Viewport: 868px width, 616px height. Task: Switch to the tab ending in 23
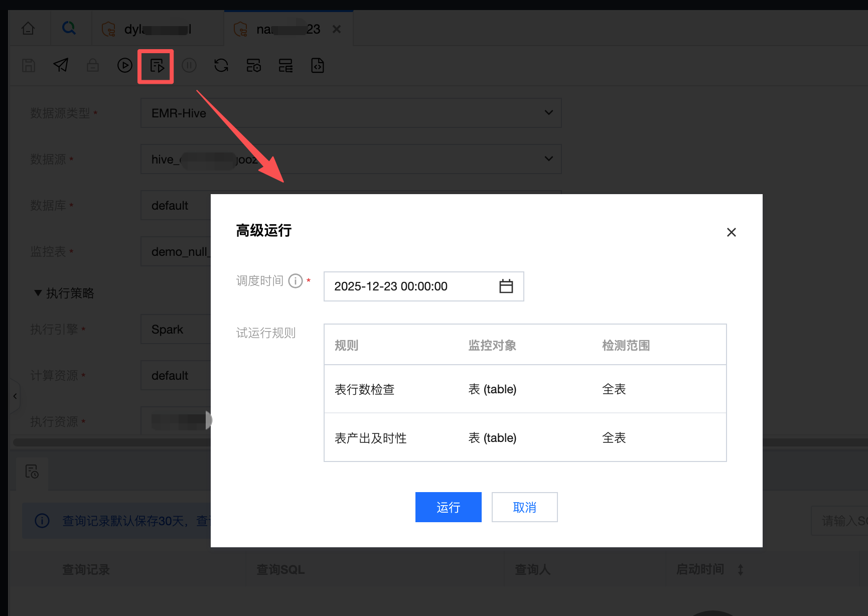point(288,29)
